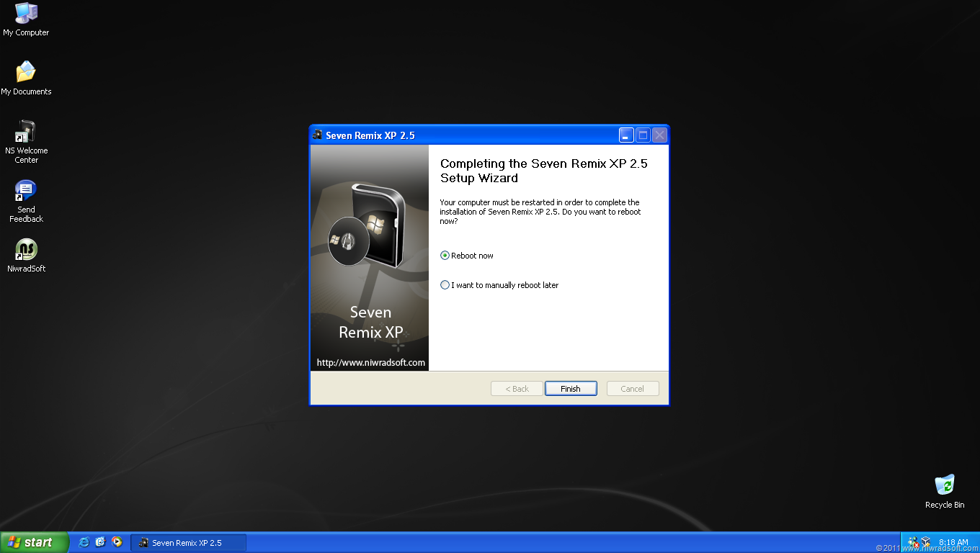980x553 pixels.
Task: Click the "Seven Remix XP 2.5" window title text
Action: 370,135
